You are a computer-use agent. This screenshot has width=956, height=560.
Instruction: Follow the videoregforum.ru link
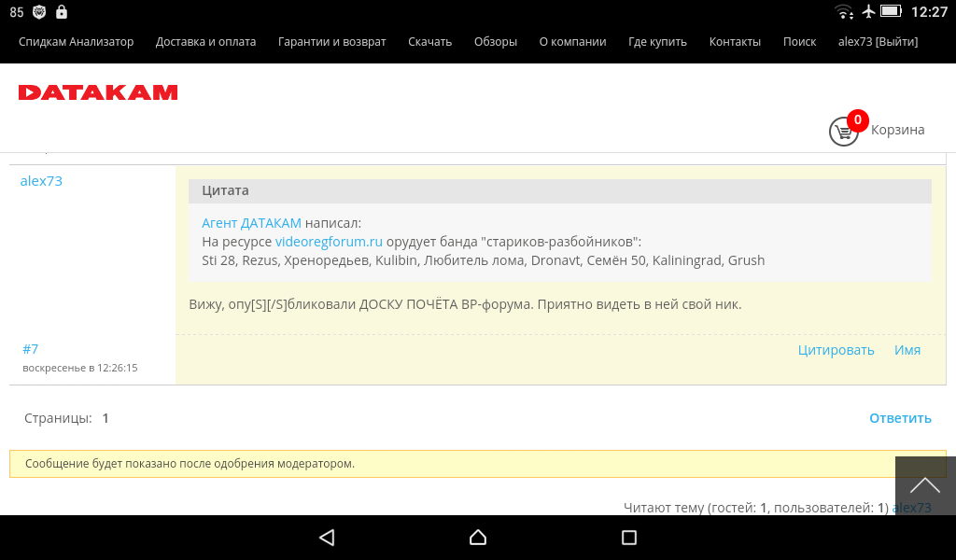(x=329, y=242)
